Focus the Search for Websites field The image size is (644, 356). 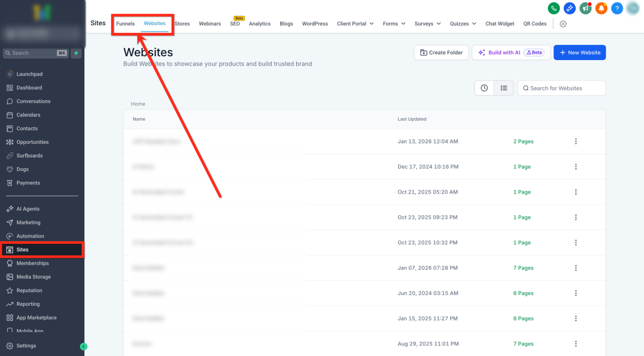(x=562, y=88)
